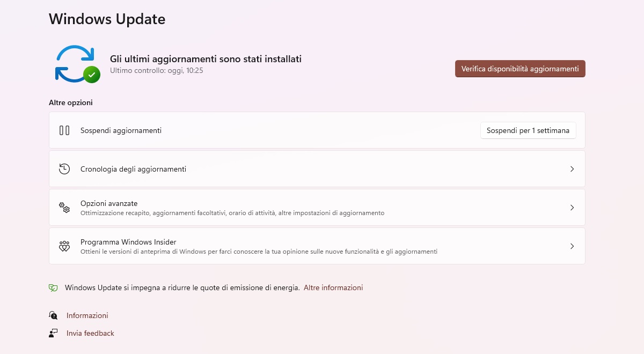Follow the Invia feedback link
The image size is (644, 354).
pos(90,333)
